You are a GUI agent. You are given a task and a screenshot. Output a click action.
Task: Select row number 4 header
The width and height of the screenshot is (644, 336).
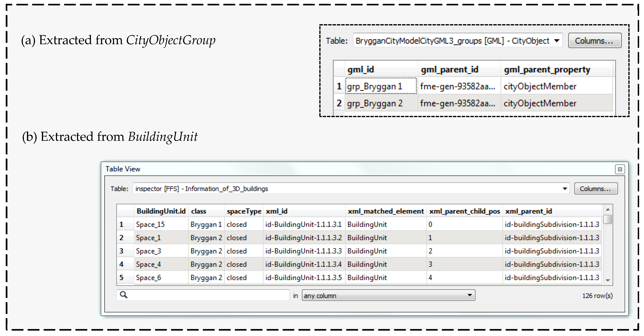[122, 264]
